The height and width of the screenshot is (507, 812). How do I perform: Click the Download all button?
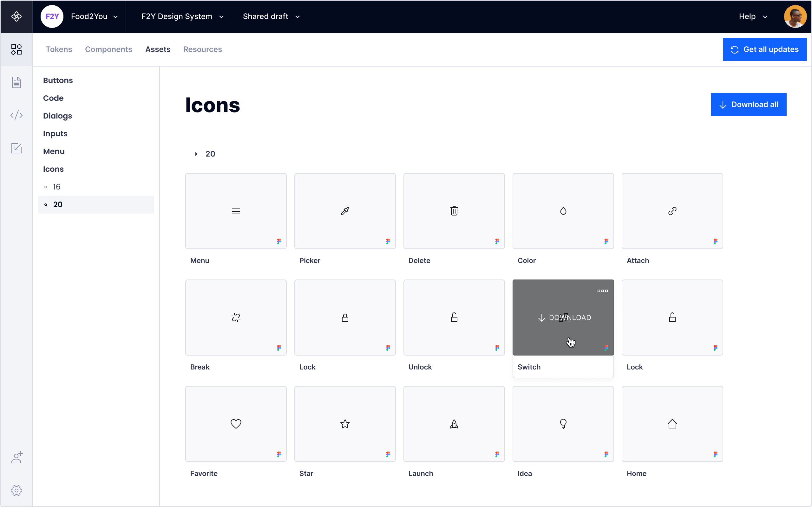pyautogui.click(x=749, y=104)
